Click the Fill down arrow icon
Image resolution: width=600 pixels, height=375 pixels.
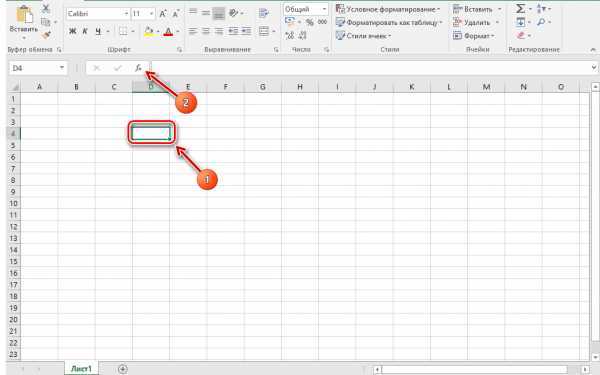click(520, 22)
